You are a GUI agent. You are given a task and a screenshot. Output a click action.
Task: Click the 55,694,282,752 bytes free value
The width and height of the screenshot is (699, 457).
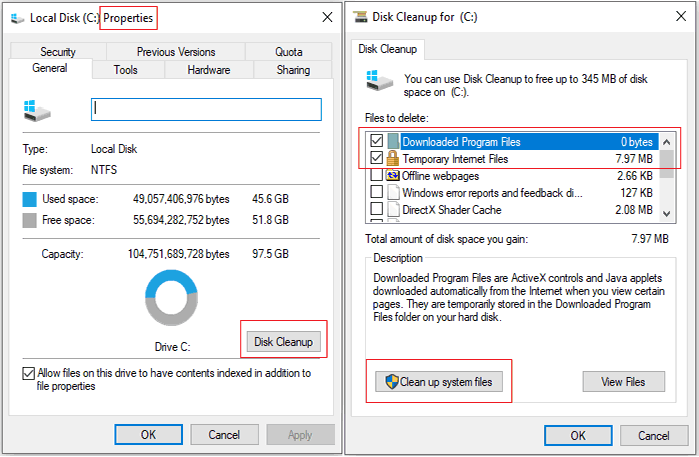[181, 220]
